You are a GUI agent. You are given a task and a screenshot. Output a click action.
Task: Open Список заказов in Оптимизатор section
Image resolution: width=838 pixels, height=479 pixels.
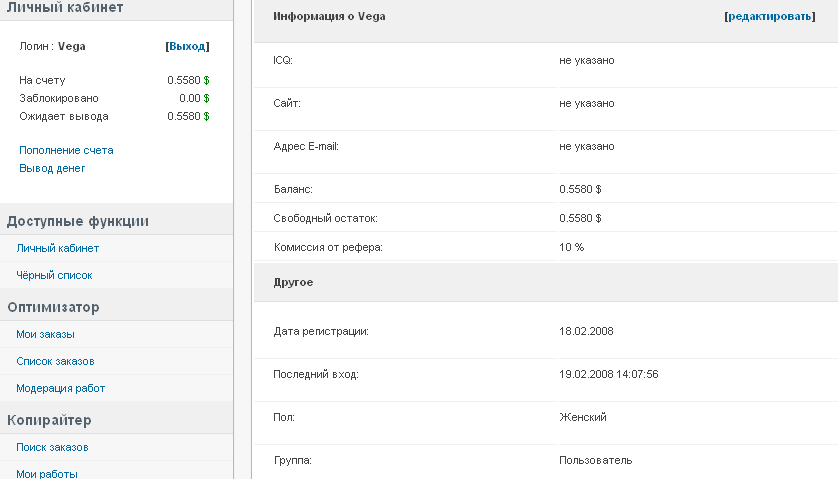click(55, 361)
